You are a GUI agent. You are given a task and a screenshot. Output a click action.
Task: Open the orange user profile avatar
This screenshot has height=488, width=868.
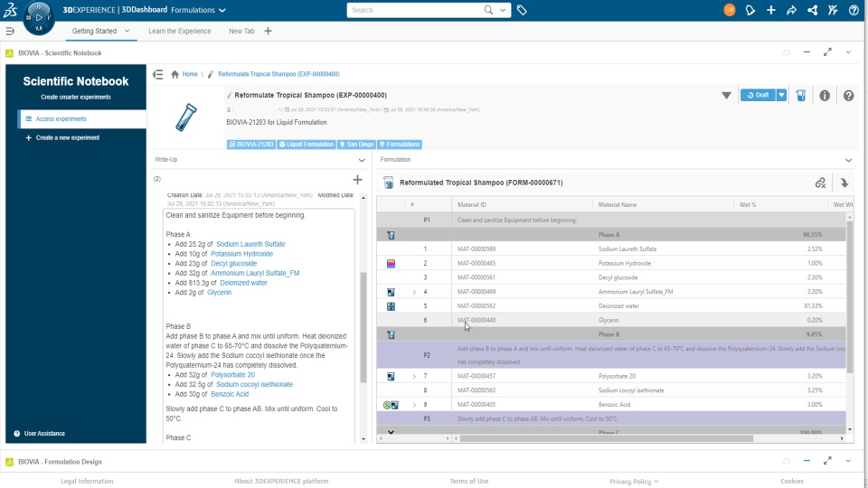click(729, 10)
